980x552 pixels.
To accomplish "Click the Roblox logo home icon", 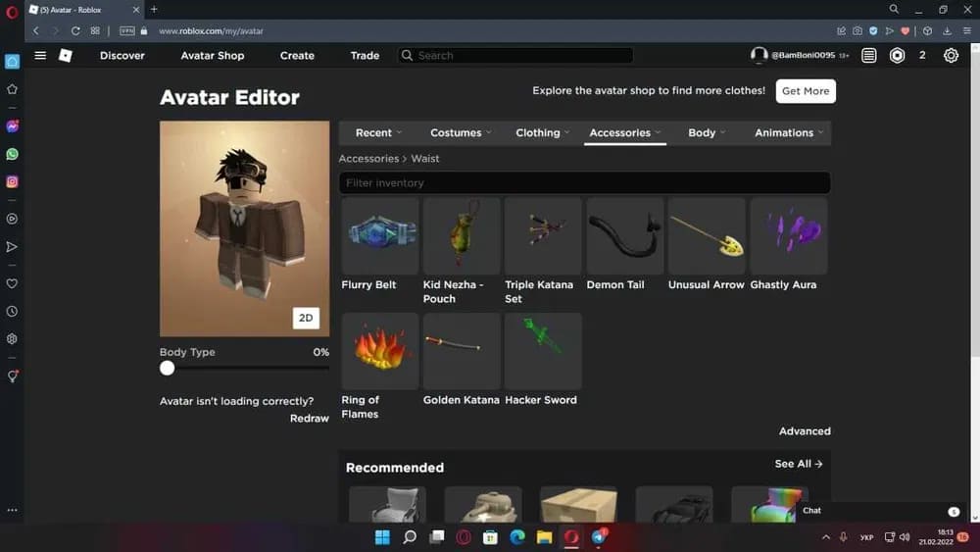I will click(x=66, y=56).
